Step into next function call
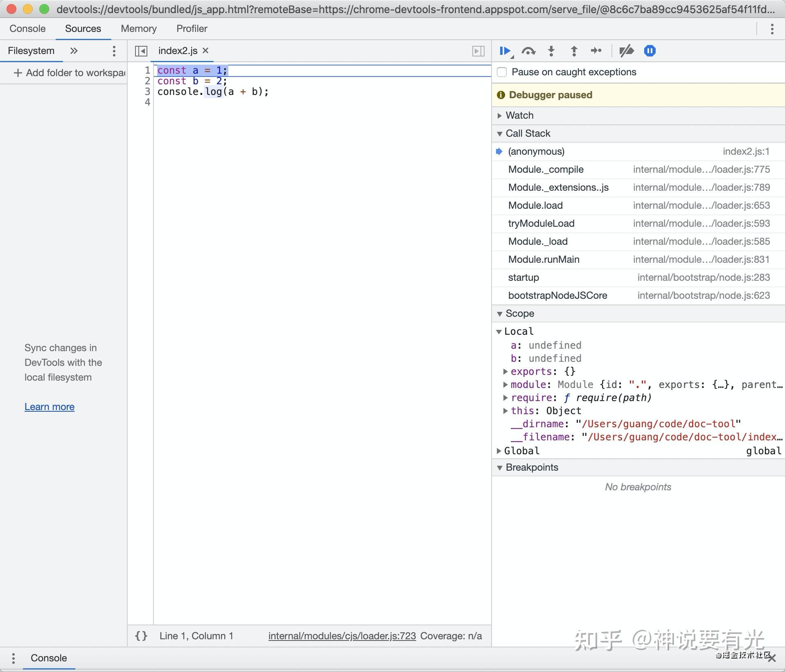The width and height of the screenshot is (785, 672). coord(551,51)
